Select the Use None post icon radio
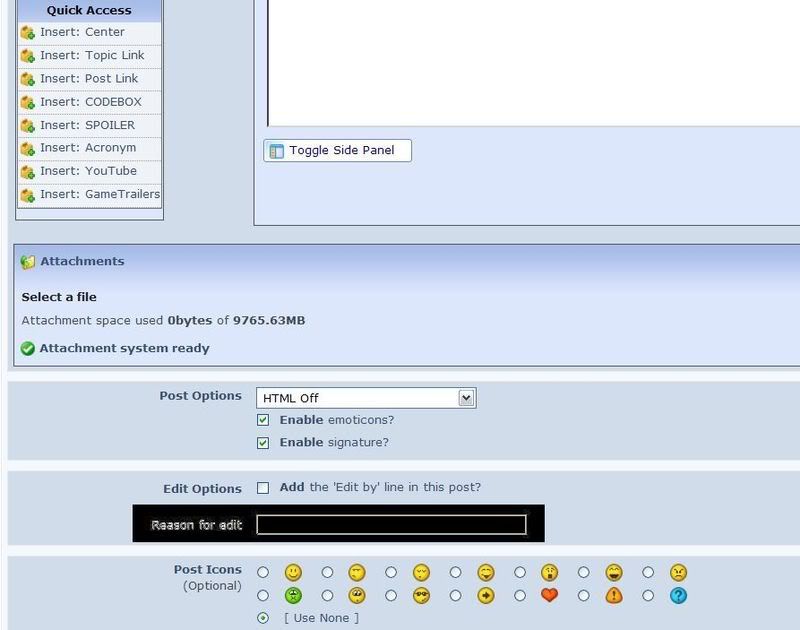The image size is (800, 630). click(263, 618)
